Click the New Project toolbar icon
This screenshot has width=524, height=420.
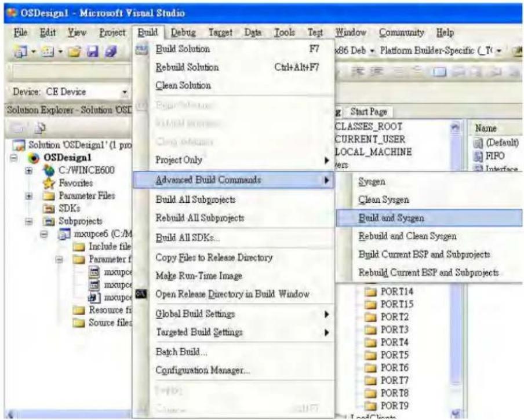(21, 52)
